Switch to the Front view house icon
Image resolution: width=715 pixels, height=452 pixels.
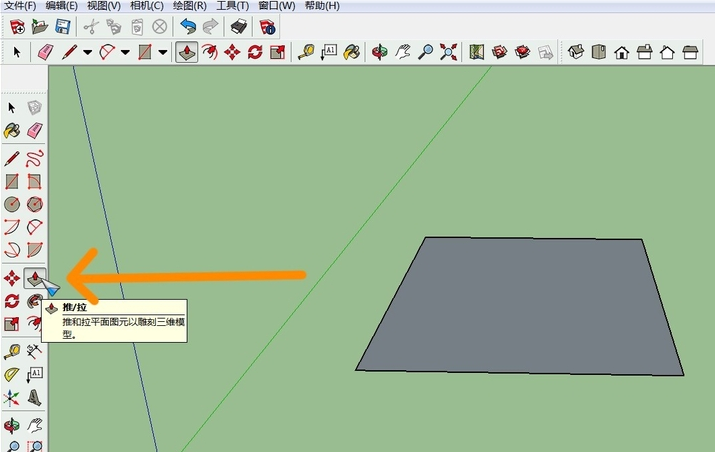[x=622, y=52]
